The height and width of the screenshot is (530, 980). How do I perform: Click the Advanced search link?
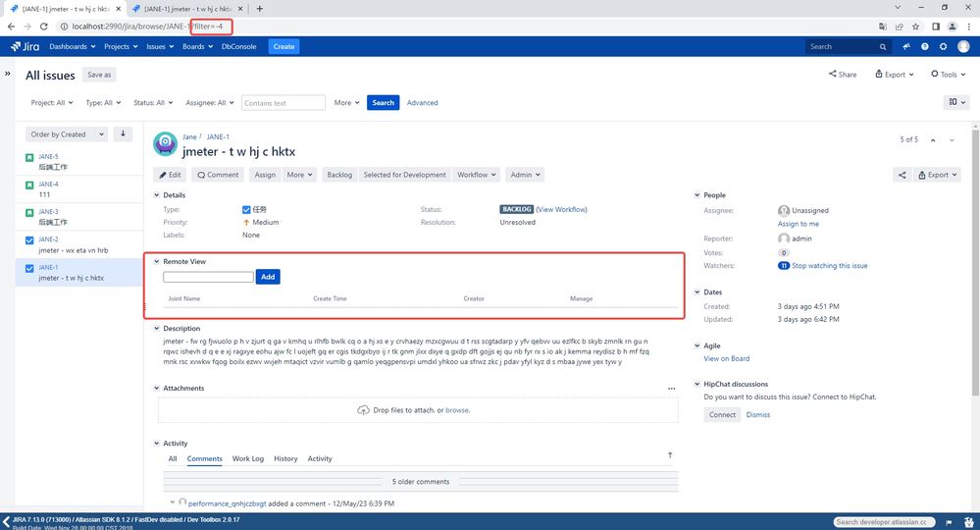[x=422, y=102]
